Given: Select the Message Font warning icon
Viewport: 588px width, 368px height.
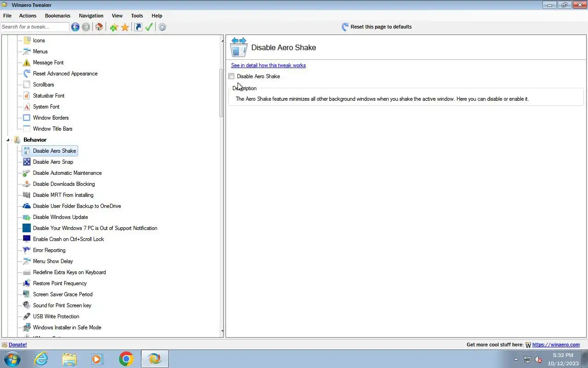Looking at the screenshot, I should tap(27, 63).
